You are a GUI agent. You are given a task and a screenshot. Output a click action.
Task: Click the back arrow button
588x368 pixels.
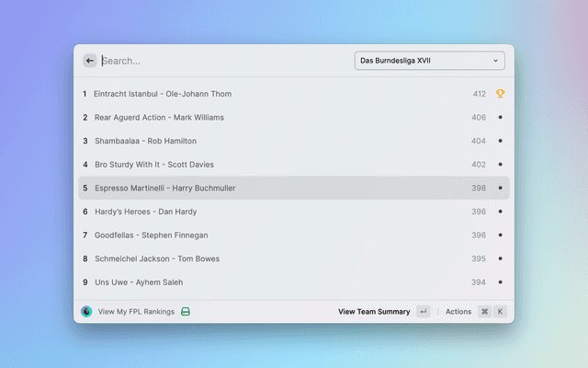pos(90,61)
